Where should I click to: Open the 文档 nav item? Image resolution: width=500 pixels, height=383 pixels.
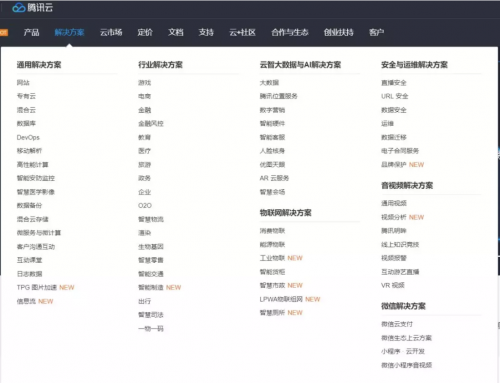[x=176, y=32]
